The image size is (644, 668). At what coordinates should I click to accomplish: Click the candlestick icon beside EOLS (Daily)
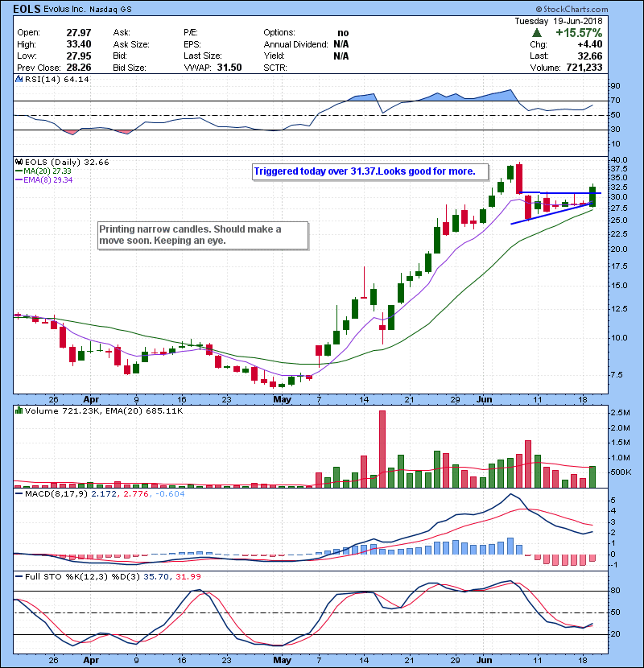click(19, 163)
